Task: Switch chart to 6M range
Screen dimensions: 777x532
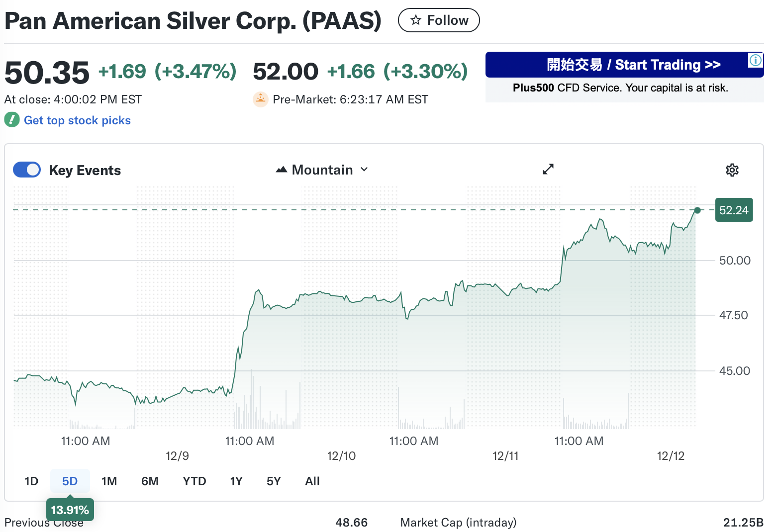Action: tap(150, 481)
